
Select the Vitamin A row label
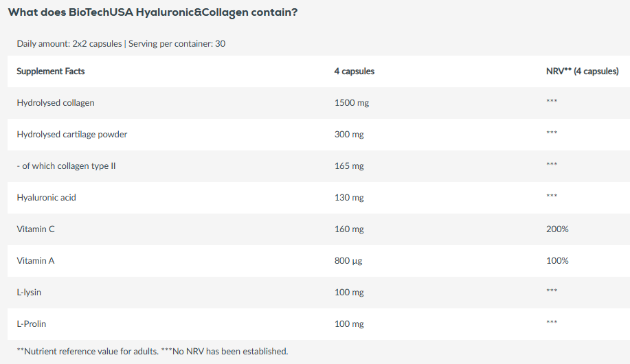[x=36, y=261]
